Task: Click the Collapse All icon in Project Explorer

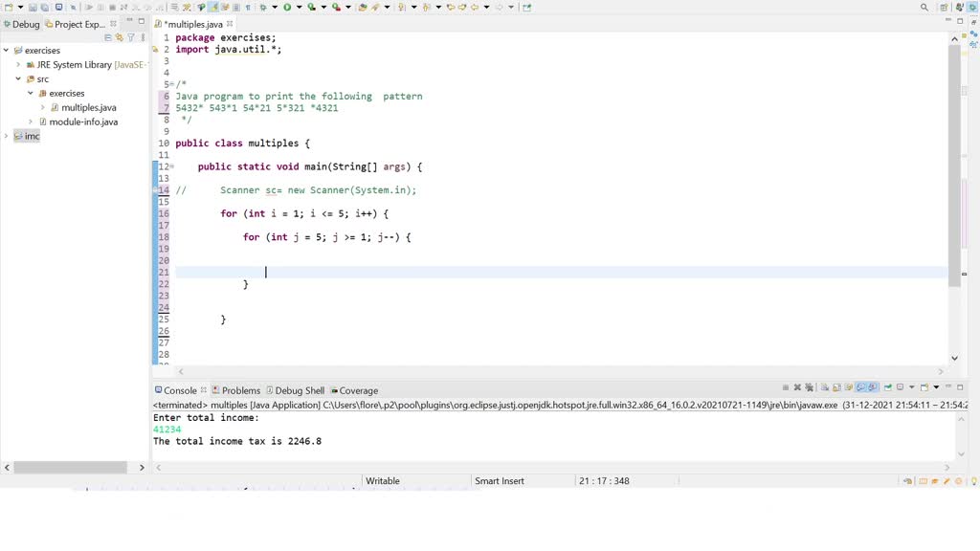Action: tap(107, 37)
